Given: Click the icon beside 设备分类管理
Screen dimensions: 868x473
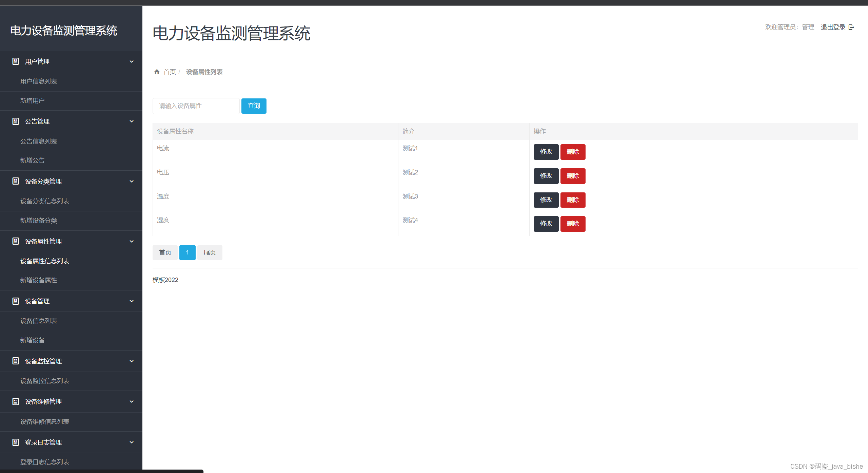Looking at the screenshot, I should [x=16, y=181].
